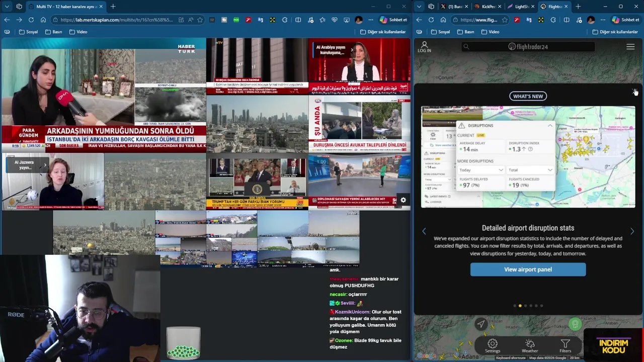
Task: Select the third carousel dot indicator
Action: tap(525, 306)
